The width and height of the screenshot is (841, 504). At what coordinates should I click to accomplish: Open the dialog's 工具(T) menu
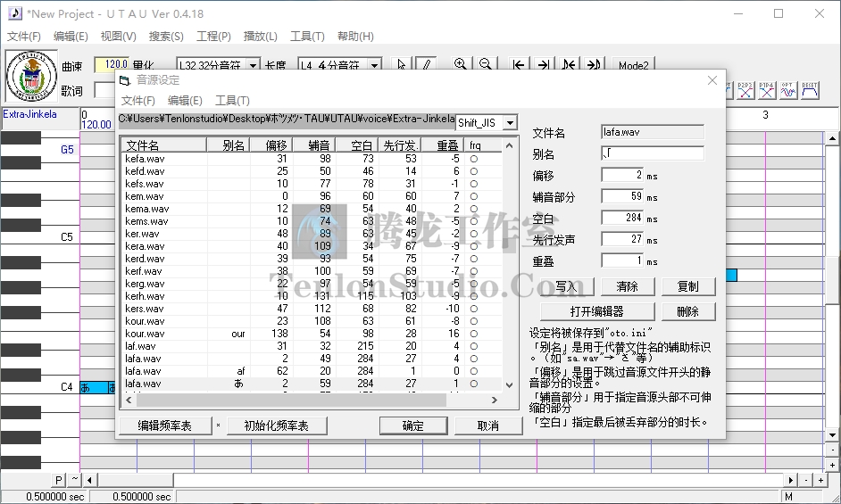(x=232, y=100)
